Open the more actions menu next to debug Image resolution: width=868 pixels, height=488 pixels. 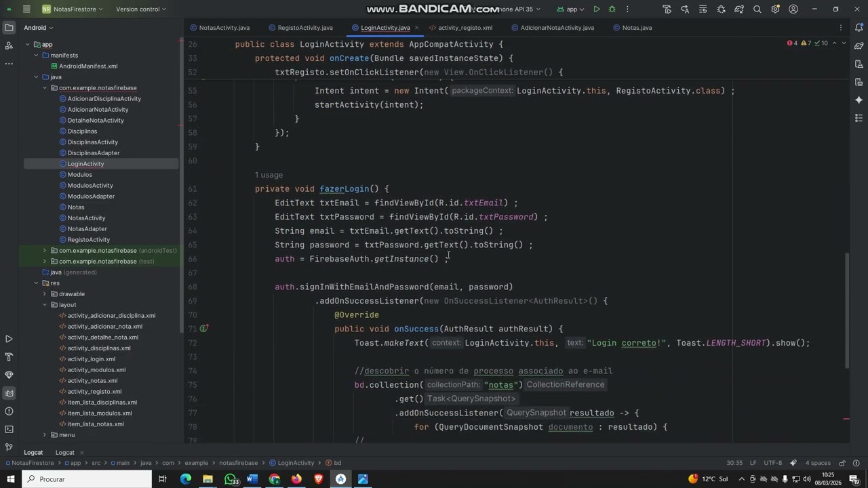coord(627,9)
